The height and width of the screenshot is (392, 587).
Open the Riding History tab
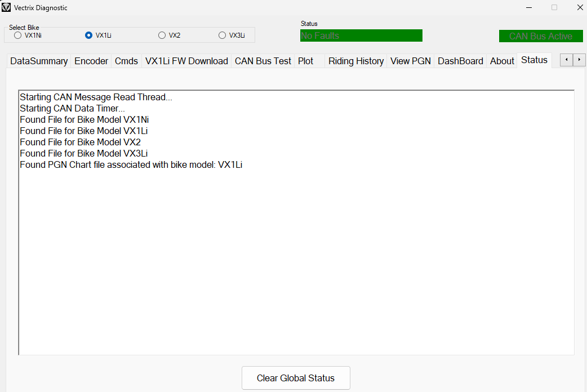coord(356,61)
